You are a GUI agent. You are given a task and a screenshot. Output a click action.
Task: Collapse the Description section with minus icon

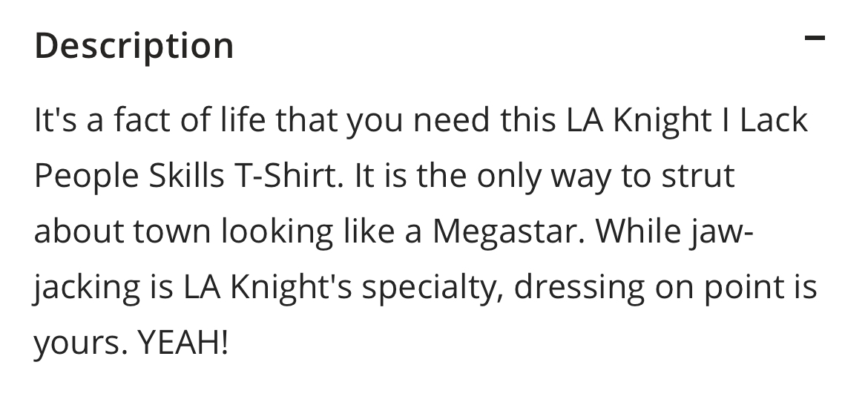pyautogui.click(x=815, y=38)
